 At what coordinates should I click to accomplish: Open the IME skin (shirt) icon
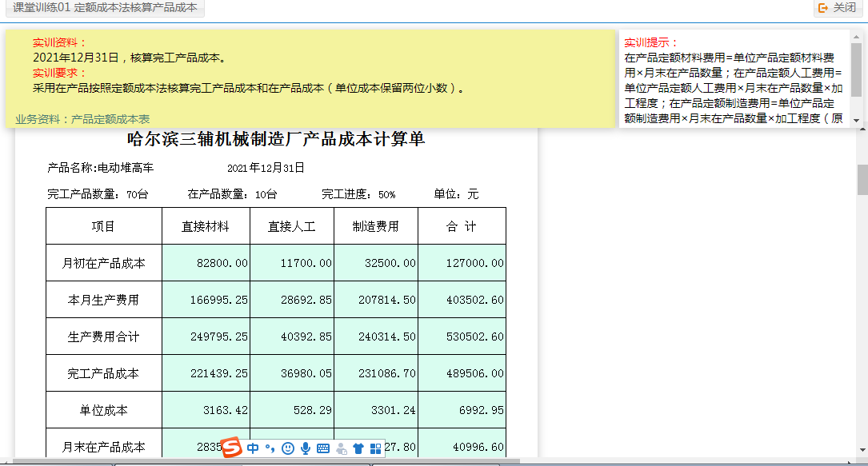358,448
